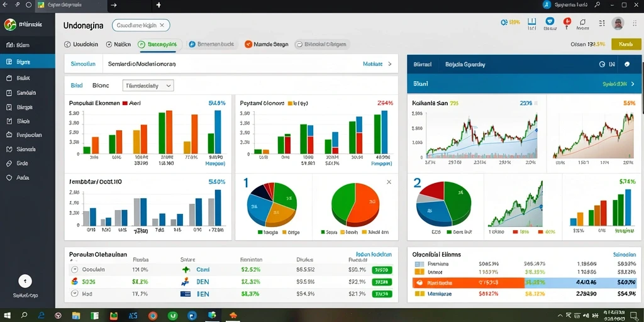Click the clock icon in the blue panel header

click(602, 64)
